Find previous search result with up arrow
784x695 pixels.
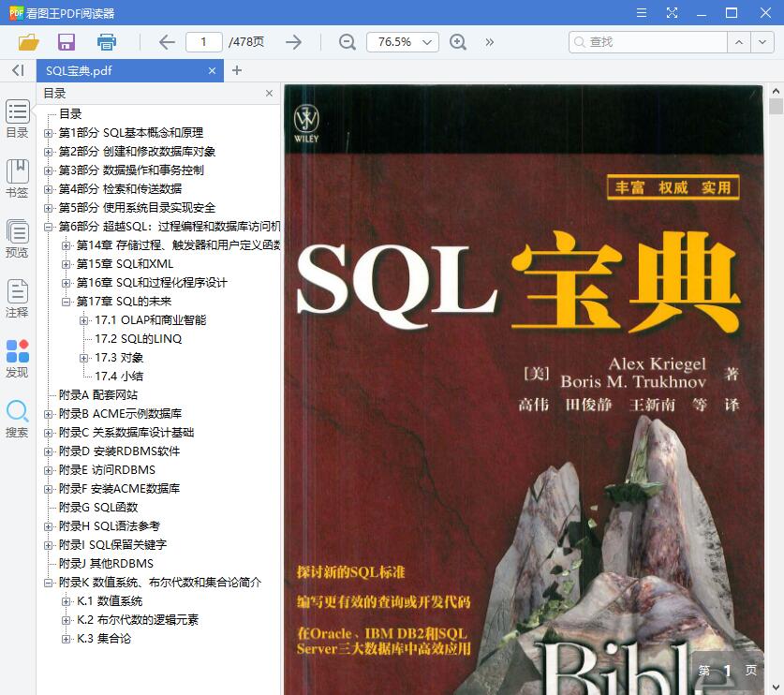(738, 42)
